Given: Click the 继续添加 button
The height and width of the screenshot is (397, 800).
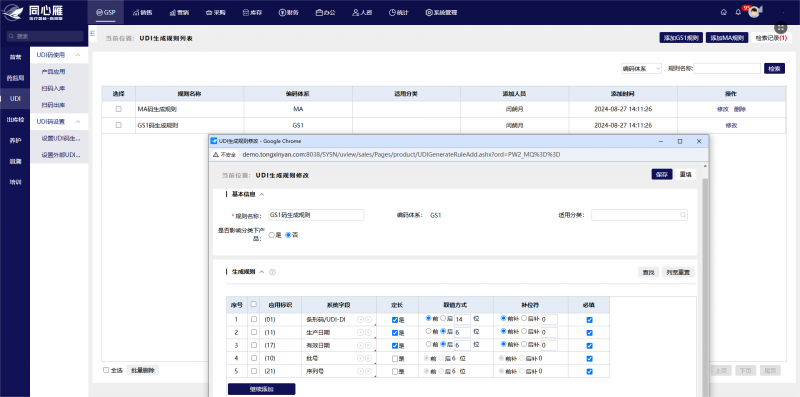Looking at the screenshot, I should (x=261, y=389).
